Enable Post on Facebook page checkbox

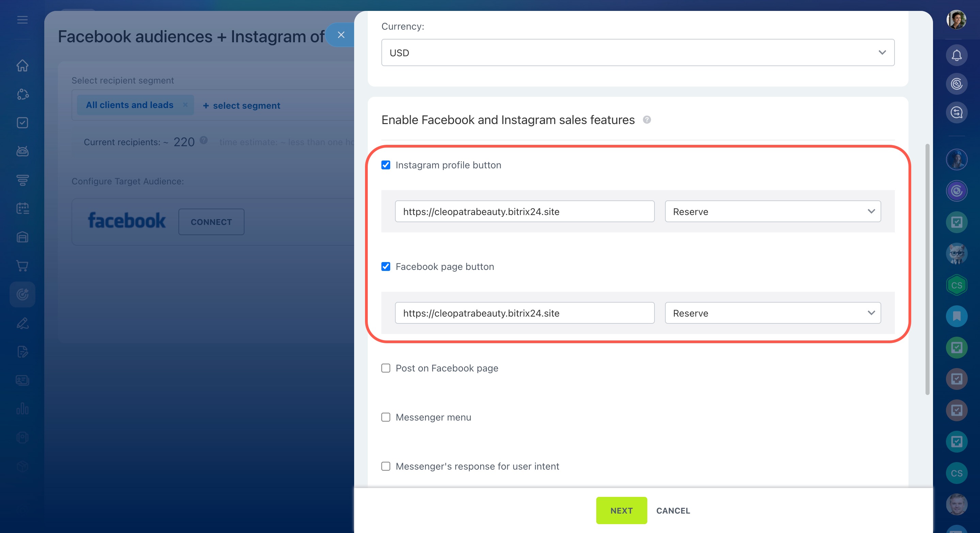386,368
